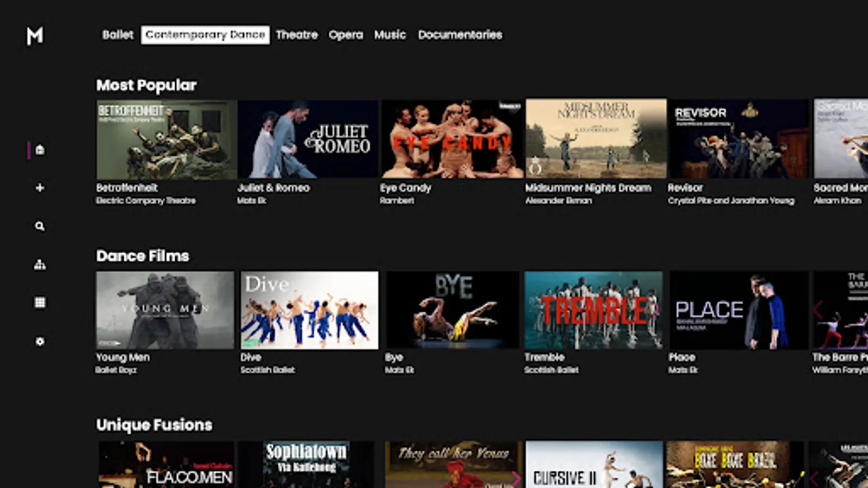Click the 'Juliet & Romeo' title text
This screenshot has height=488, width=868.
click(x=273, y=188)
